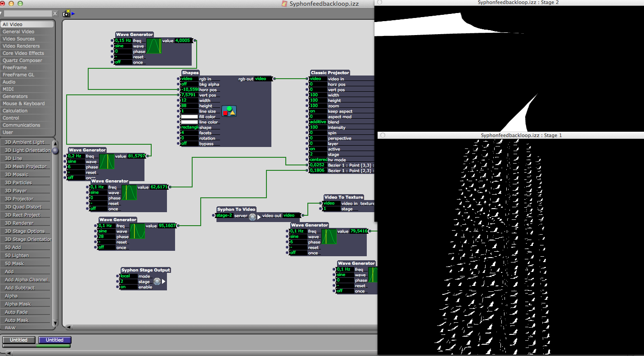Click waveform graph of generator with value 62,6171

click(129, 192)
